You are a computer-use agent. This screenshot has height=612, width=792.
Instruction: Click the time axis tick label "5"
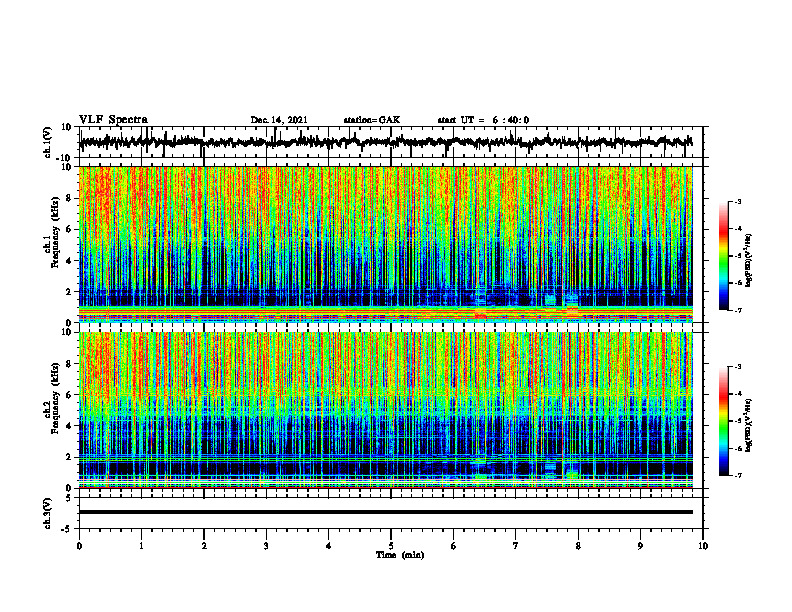point(391,546)
